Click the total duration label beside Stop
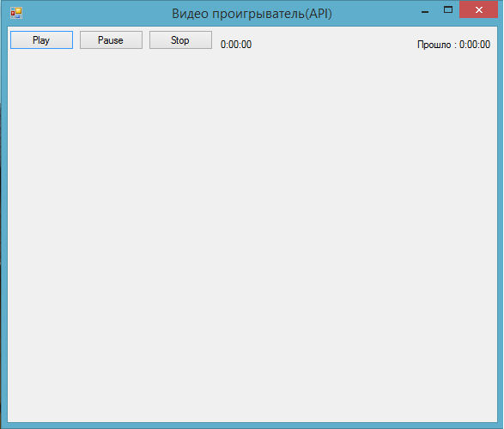Screen dimensions: 504x429 coord(236,45)
